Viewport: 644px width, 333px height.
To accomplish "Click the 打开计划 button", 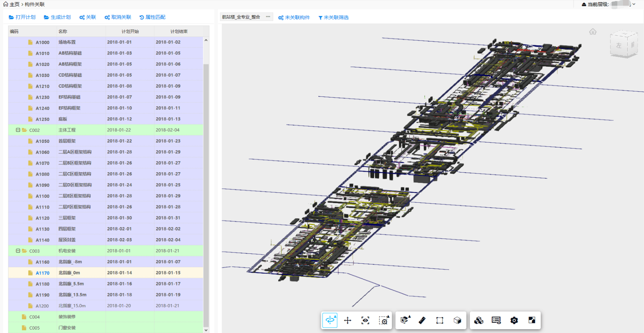I will coord(22,17).
